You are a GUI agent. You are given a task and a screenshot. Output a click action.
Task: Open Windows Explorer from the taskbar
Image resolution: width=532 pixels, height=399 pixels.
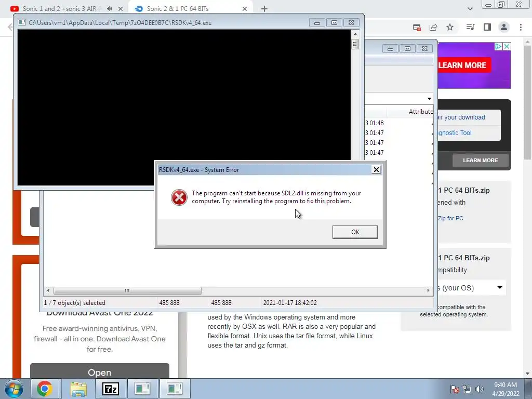tap(79, 389)
